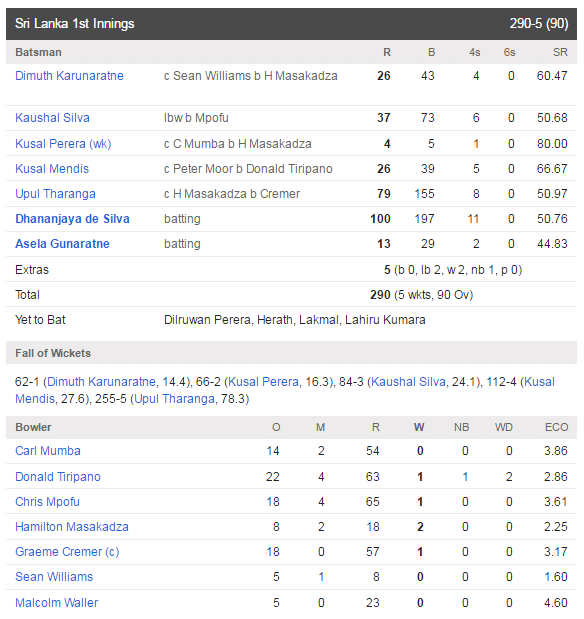Viewport: 584px width, 619px height.
Task: Click Kusal Perera (wk) batsman name
Action: click(x=63, y=144)
